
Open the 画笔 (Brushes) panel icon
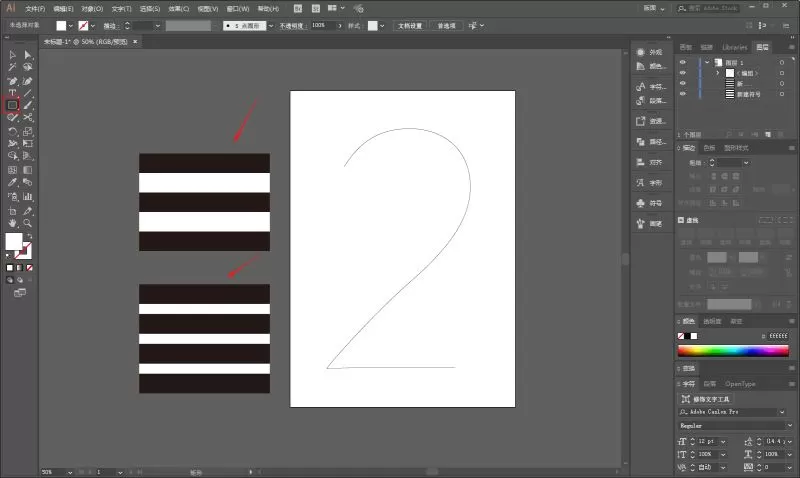coord(641,223)
